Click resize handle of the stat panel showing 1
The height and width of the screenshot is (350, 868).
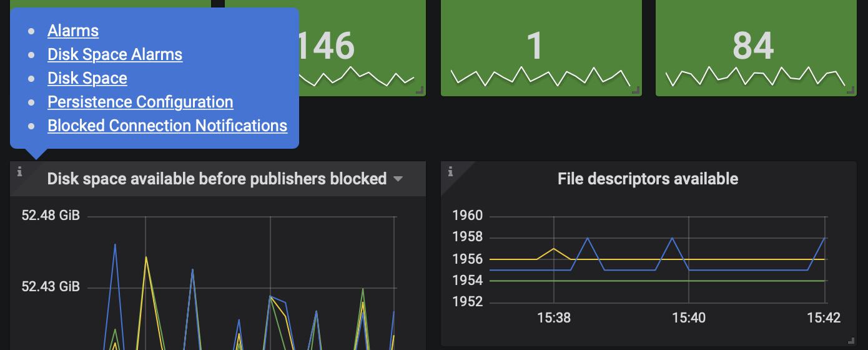pyautogui.click(x=636, y=91)
